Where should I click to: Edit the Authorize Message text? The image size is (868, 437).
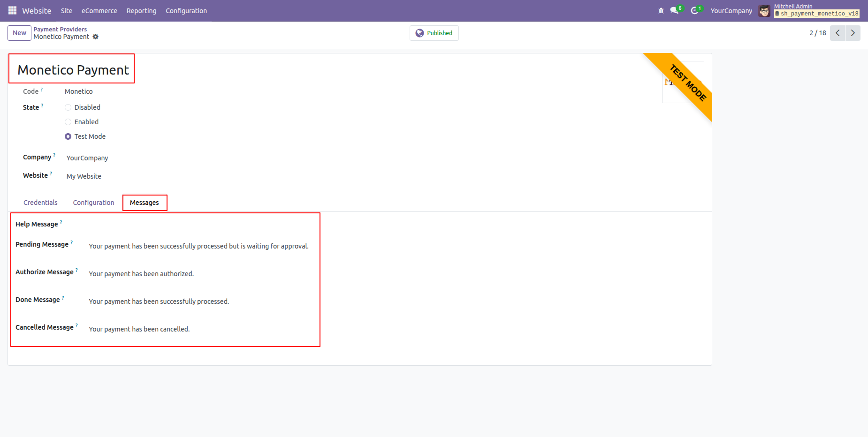point(141,274)
